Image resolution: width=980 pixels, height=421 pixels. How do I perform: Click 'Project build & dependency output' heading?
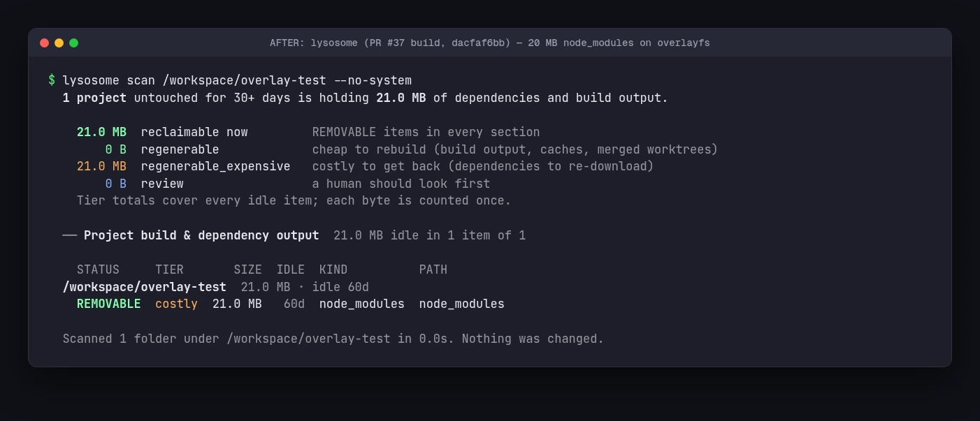click(x=201, y=235)
